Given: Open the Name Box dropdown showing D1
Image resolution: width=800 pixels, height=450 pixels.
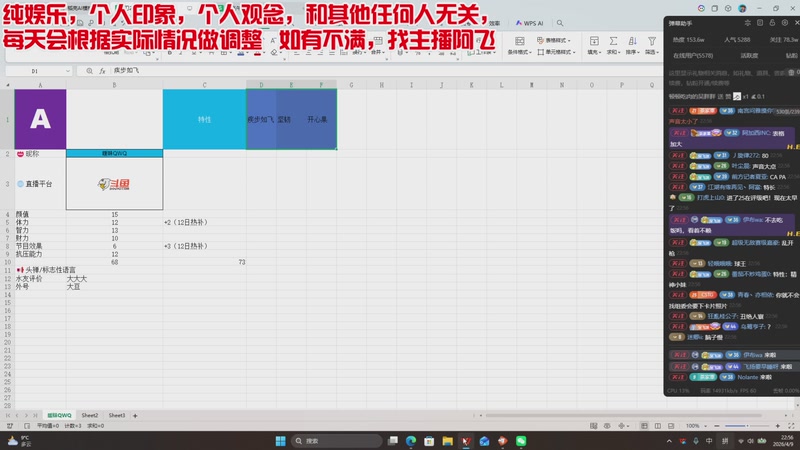Looking at the screenshot, I should pyautogui.click(x=68, y=71).
